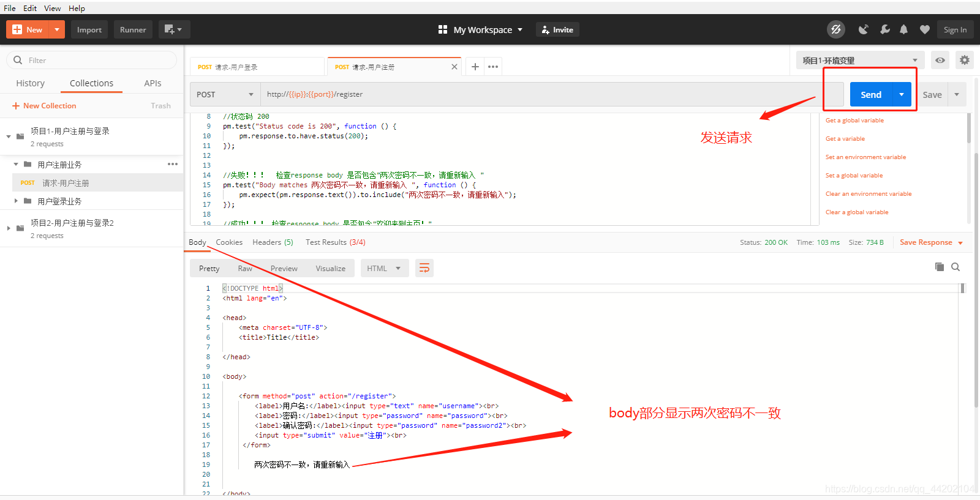Expand the 用户登录业务 folder
Image resolution: width=980 pixels, height=500 pixels.
point(16,201)
